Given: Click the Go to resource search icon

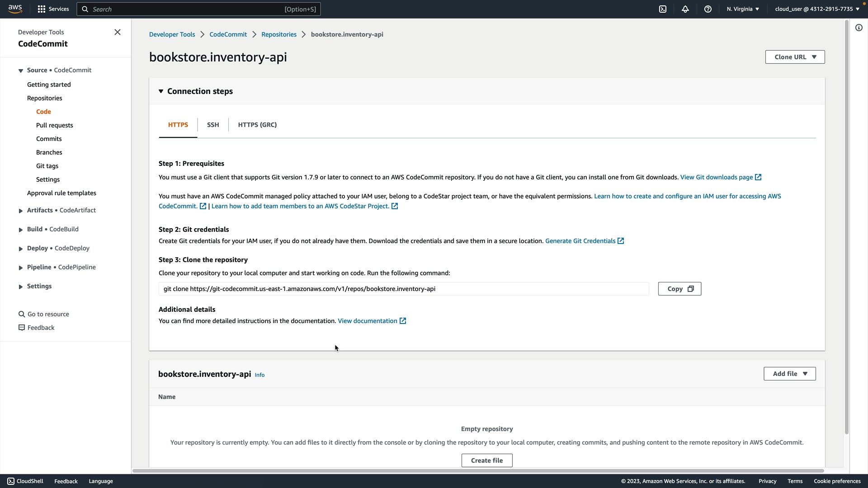Looking at the screenshot, I should 21,314.
